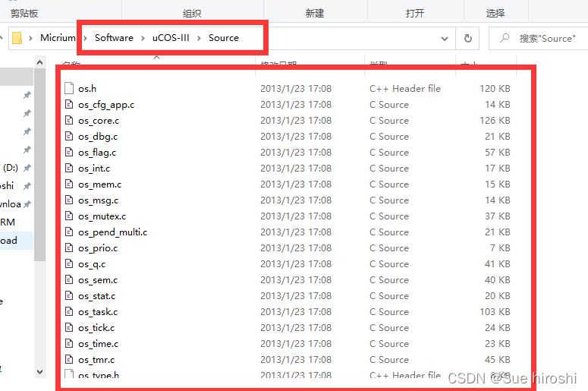Click the os_prio.c file icon

click(69, 248)
